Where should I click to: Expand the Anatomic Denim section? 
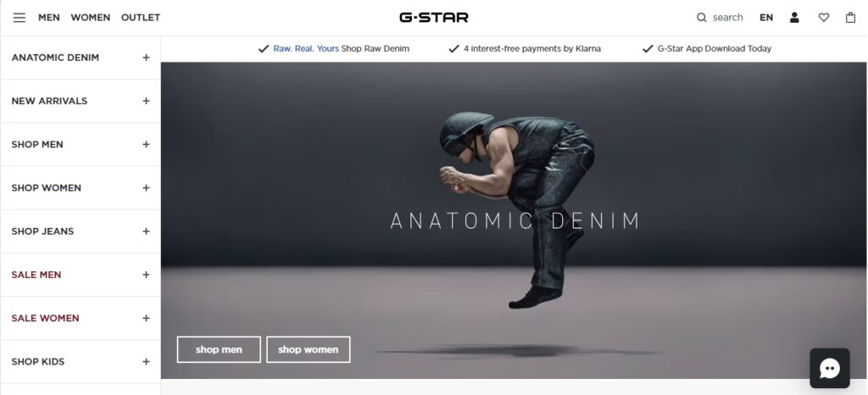click(x=81, y=58)
